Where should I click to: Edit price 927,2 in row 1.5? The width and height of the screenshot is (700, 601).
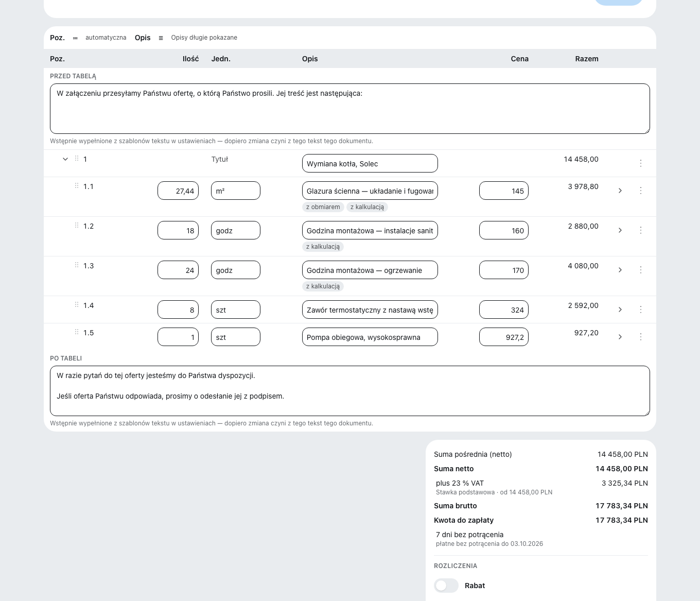point(504,337)
